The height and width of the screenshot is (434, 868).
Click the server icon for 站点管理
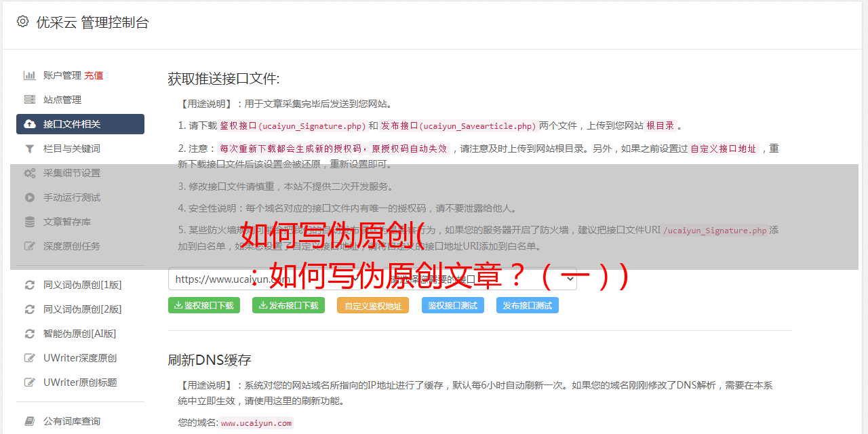30,100
